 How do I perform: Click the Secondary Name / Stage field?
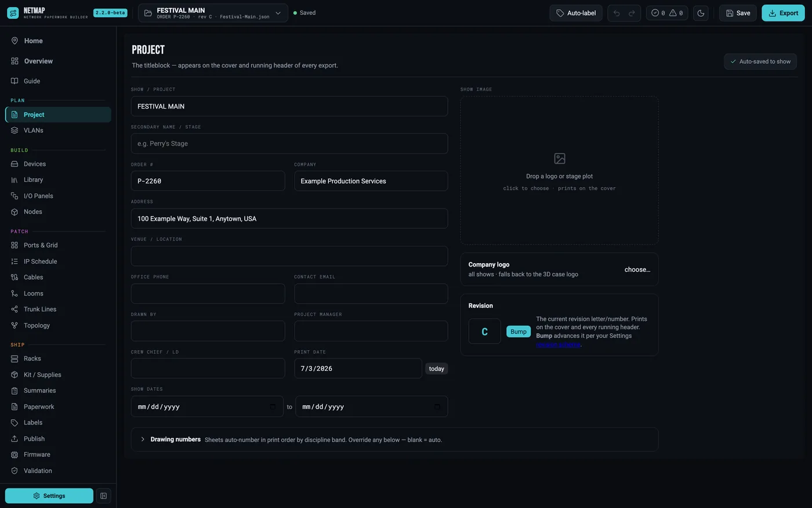point(289,143)
